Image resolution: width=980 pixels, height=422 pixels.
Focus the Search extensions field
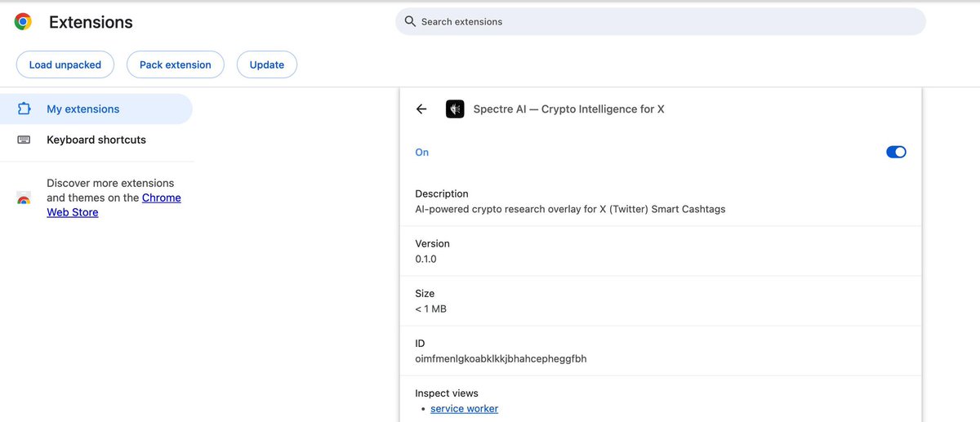661,21
